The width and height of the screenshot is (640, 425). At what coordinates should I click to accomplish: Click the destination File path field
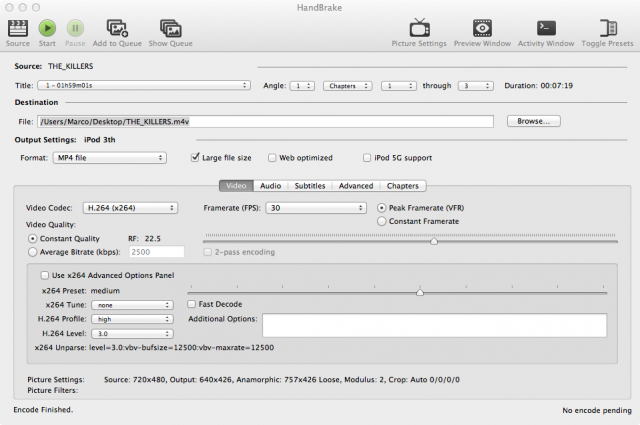266,121
